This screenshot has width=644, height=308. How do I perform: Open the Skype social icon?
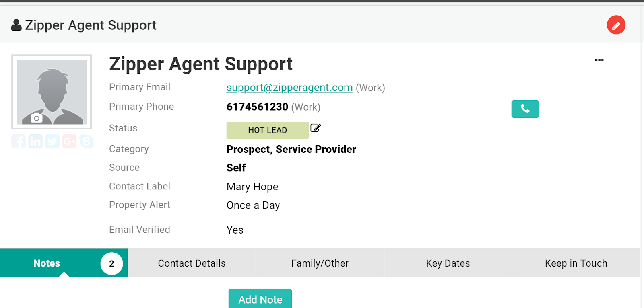pos(86,141)
